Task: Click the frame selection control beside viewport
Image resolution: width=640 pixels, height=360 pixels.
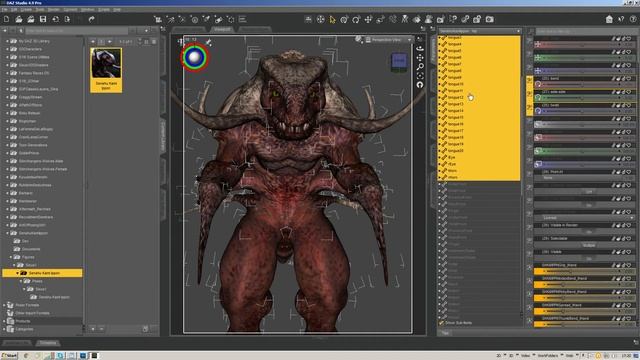Action: 420,76
